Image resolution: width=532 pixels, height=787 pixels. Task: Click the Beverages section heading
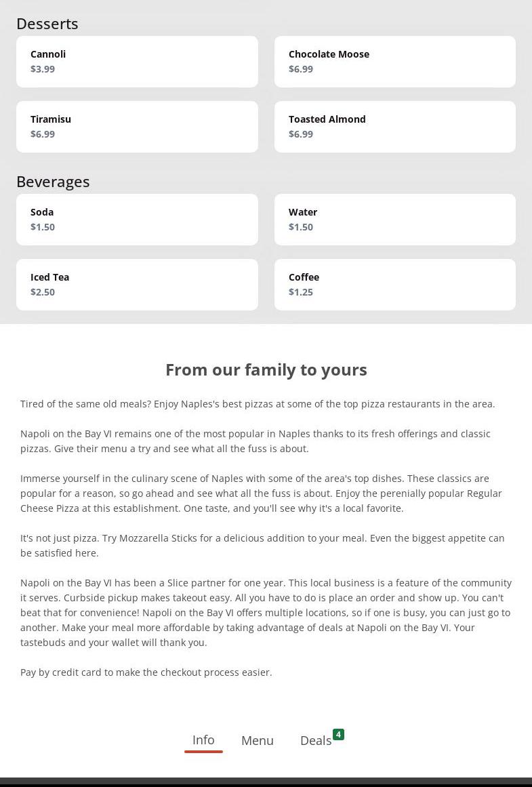point(53,182)
